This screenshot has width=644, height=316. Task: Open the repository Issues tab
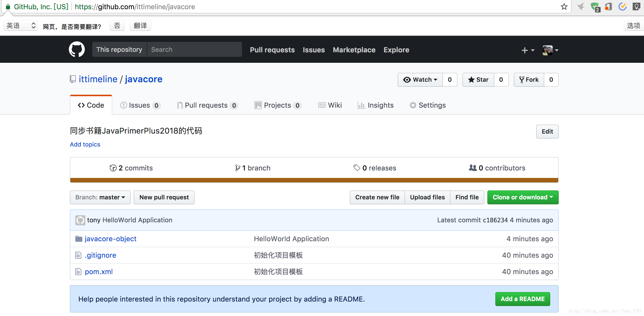[140, 105]
